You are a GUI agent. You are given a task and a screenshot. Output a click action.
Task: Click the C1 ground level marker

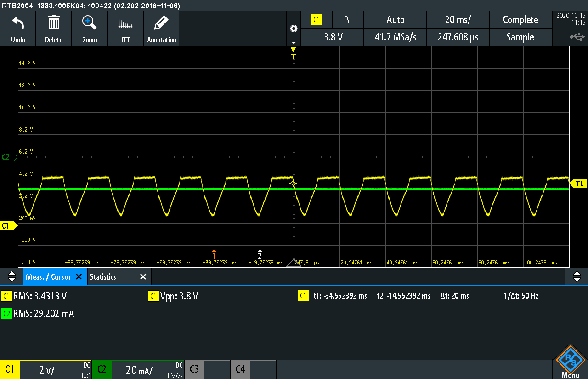[8, 225]
